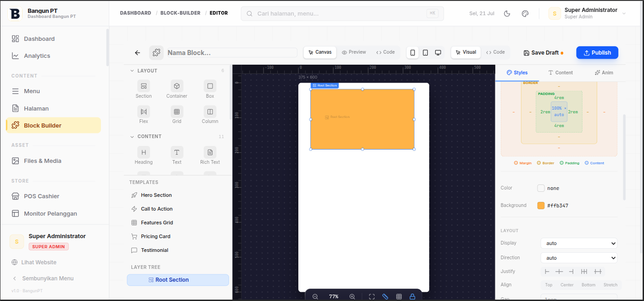Screen dimensions: 644x301
Task: Add a Grid layout block
Action: tap(177, 115)
